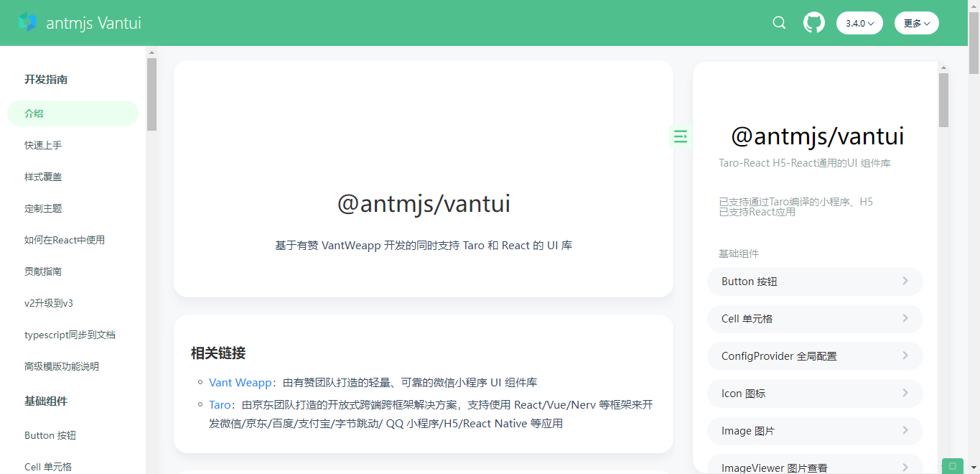The image size is (980, 474).
Task: Follow the Vant Weapp link
Action: [x=241, y=382]
